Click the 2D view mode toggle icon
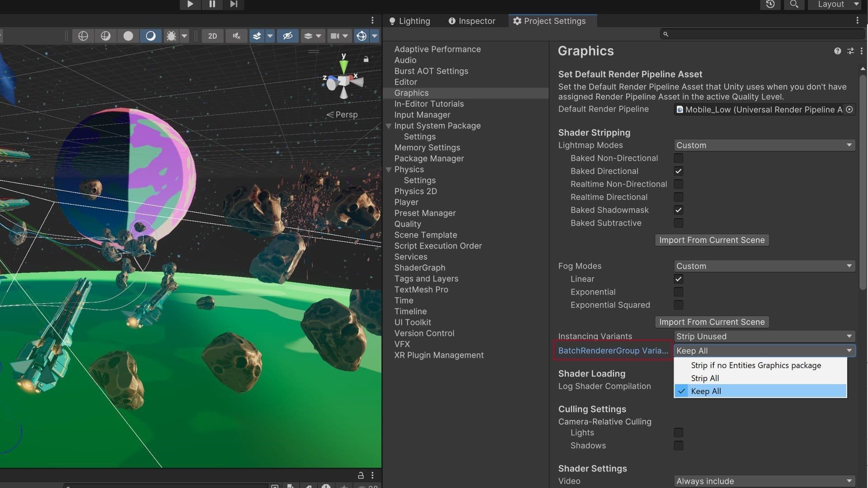The width and height of the screenshot is (868, 488). (x=213, y=36)
